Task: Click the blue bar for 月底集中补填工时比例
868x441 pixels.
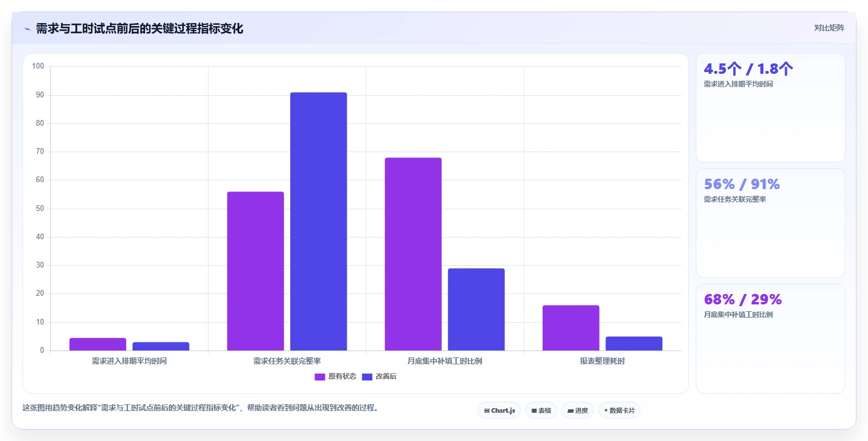Action: coord(476,310)
